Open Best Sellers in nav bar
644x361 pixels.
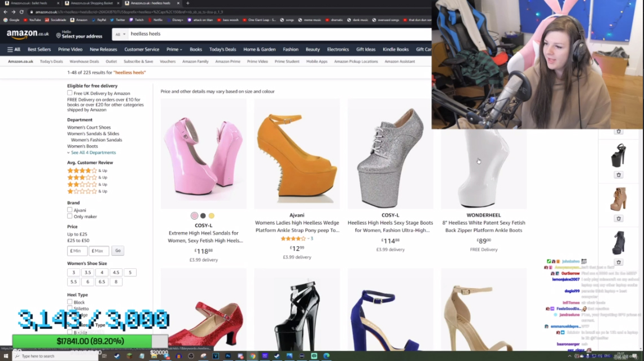(x=39, y=49)
